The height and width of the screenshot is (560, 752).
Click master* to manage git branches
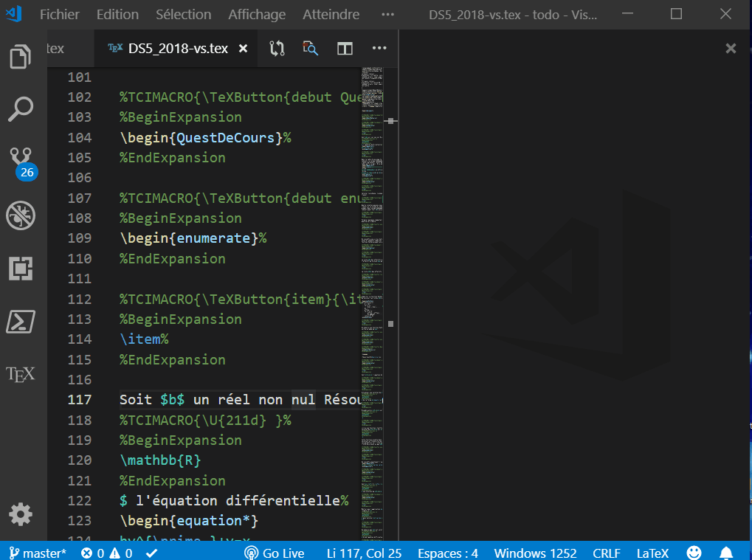tap(39, 552)
